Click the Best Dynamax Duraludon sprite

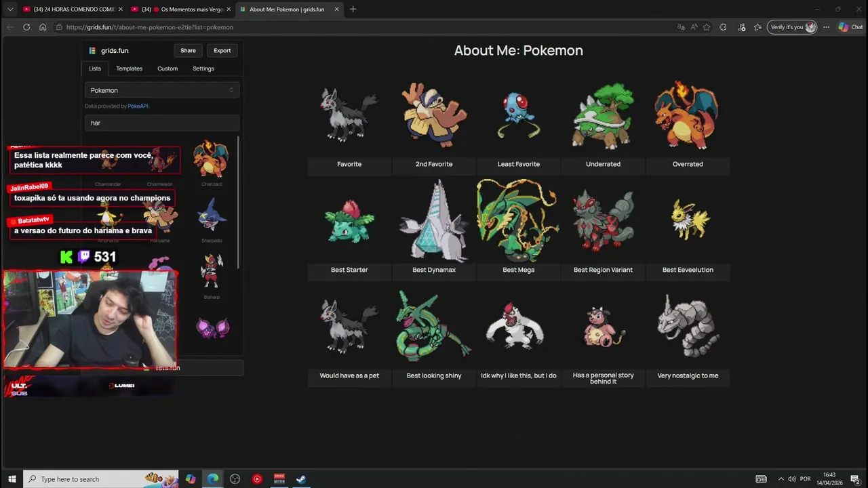(434, 221)
